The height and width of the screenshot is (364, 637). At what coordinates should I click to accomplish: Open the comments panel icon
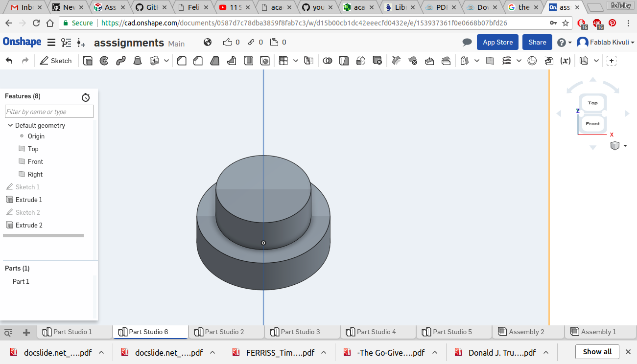pyautogui.click(x=467, y=43)
